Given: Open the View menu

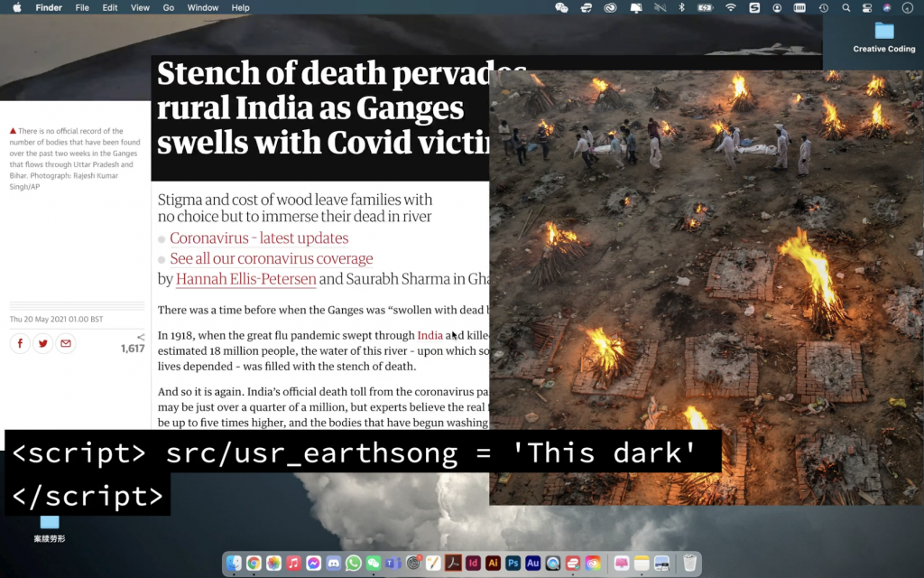Looking at the screenshot, I should [x=140, y=7].
